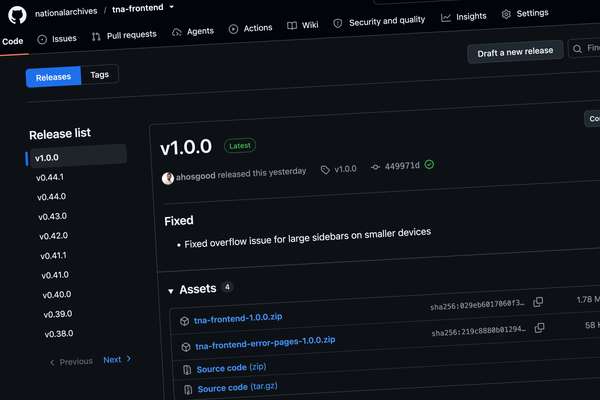
Task: Click the Previous pagination link
Action: [71, 362]
